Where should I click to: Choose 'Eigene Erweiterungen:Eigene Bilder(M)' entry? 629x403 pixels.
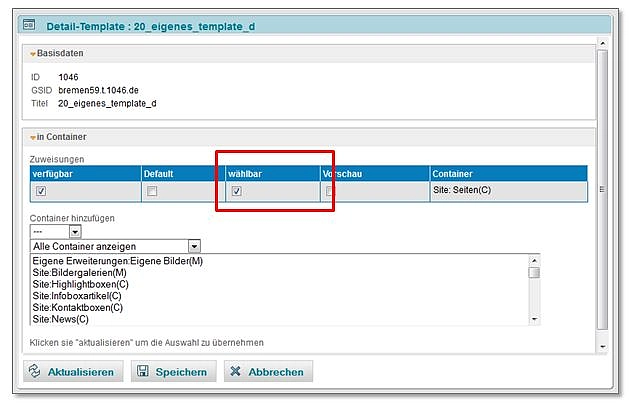click(117, 261)
